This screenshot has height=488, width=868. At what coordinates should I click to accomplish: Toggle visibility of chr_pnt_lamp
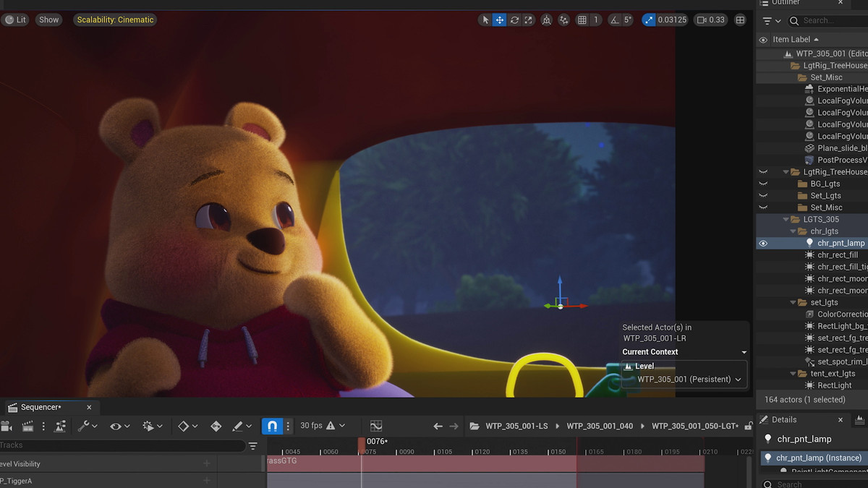coord(763,243)
